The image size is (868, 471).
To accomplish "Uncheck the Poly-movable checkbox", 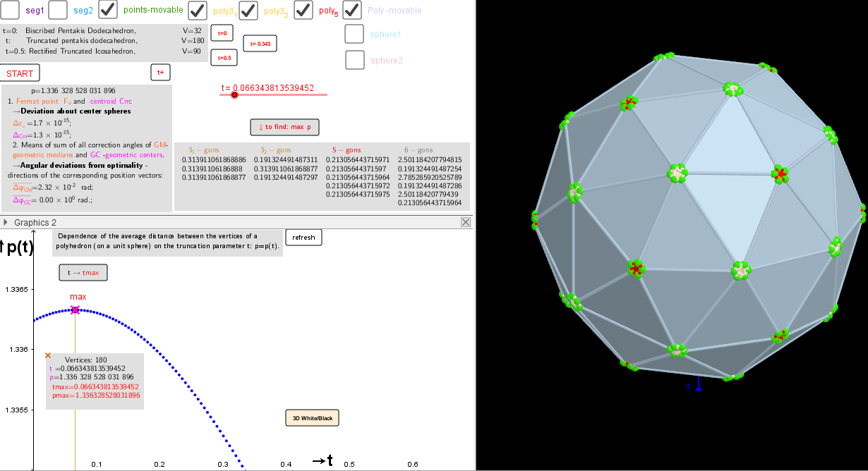I will [x=352, y=10].
